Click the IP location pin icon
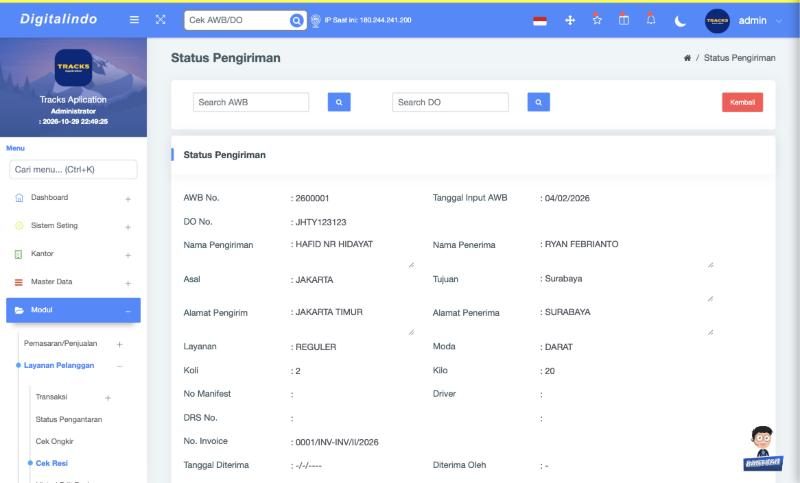This screenshot has height=483, width=800. tap(315, 20)
